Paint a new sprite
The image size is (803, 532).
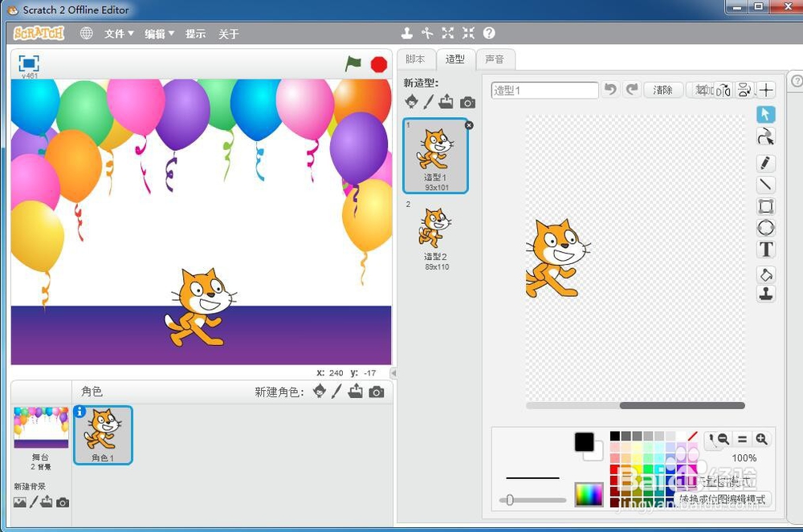[336, 392]
